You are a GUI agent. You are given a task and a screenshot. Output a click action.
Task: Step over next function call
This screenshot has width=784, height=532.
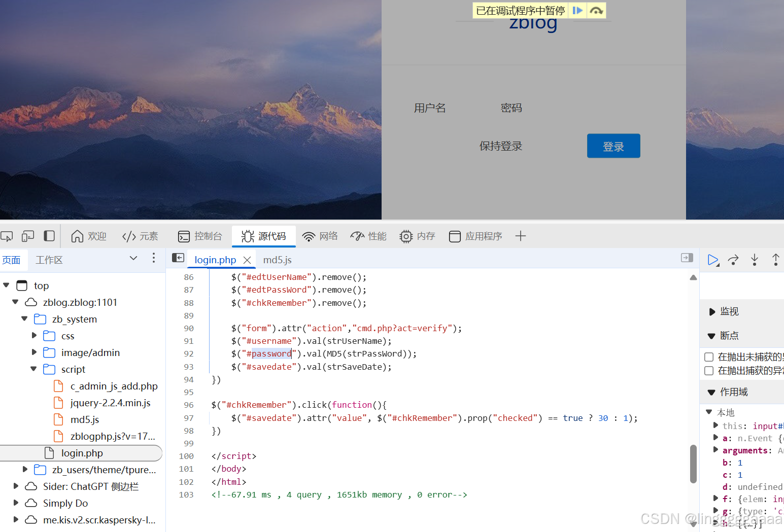click(733, 260)
